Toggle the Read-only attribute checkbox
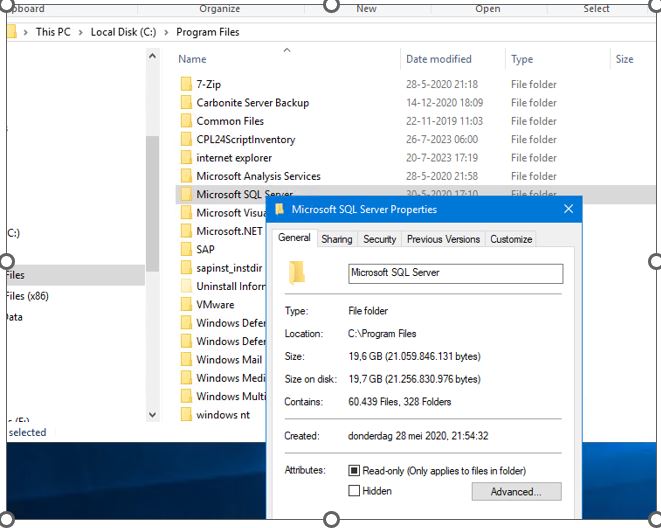Screen dimensions: 661x528 tap(354, 471)
